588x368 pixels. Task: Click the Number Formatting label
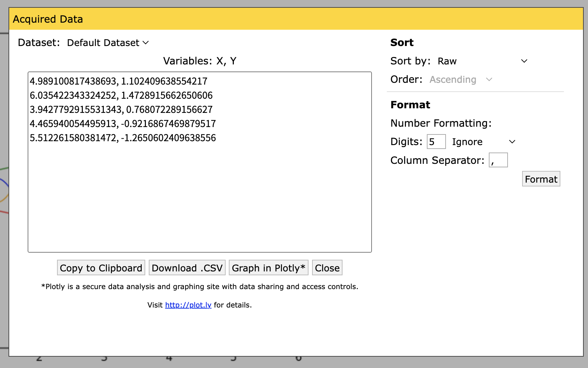[441, 123]
